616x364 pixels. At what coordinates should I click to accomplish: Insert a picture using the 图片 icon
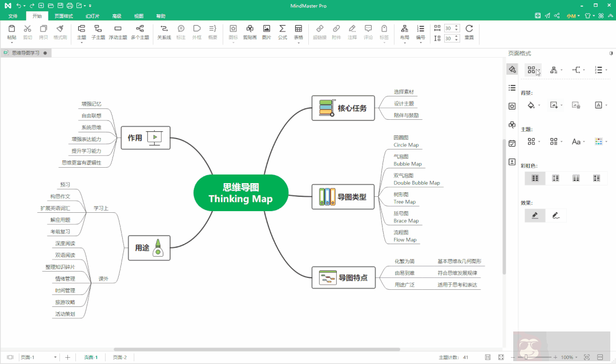tap(266, 33)
